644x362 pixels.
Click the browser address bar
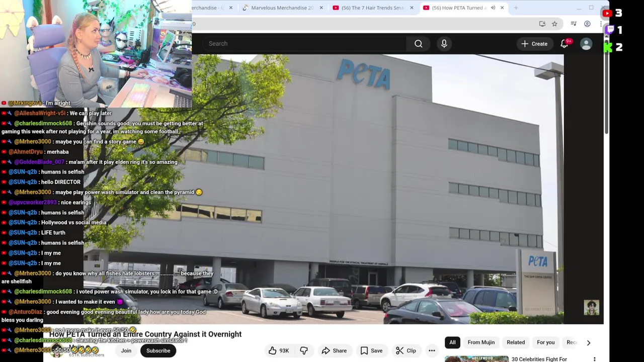362,24
